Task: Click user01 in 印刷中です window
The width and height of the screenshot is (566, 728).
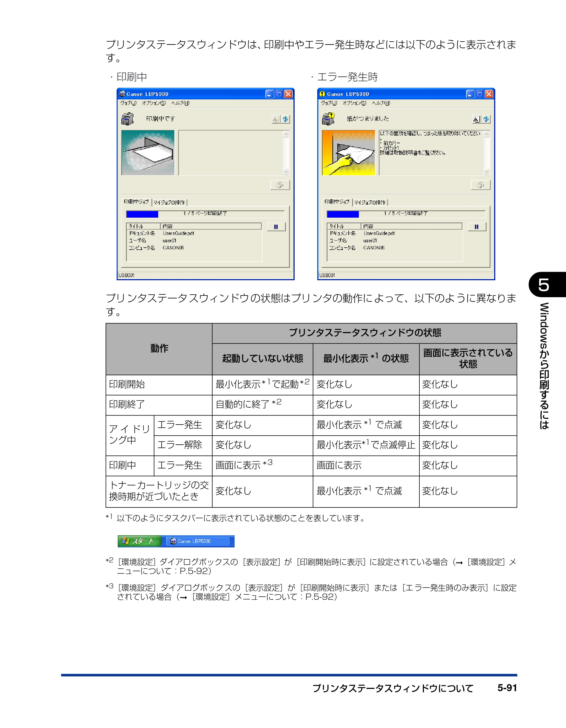Action: click(x=169, y=240)
